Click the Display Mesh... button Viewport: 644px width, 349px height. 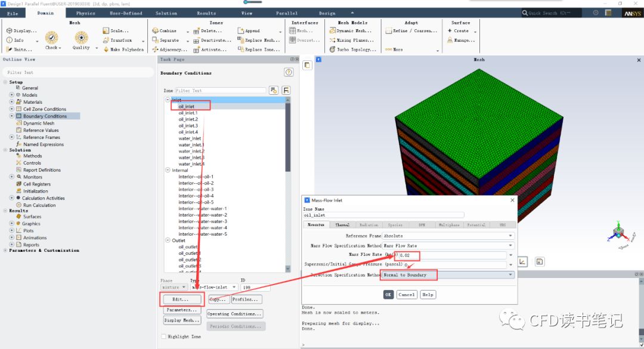click(x=182, y=320)
